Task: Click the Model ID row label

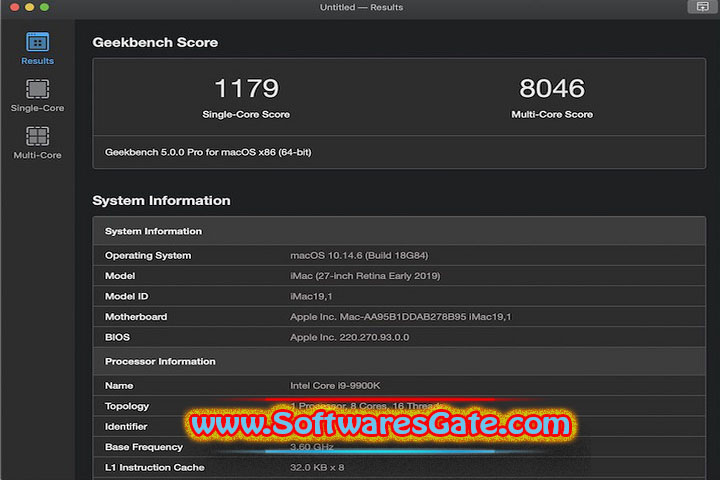Action: tap(127, 296)
